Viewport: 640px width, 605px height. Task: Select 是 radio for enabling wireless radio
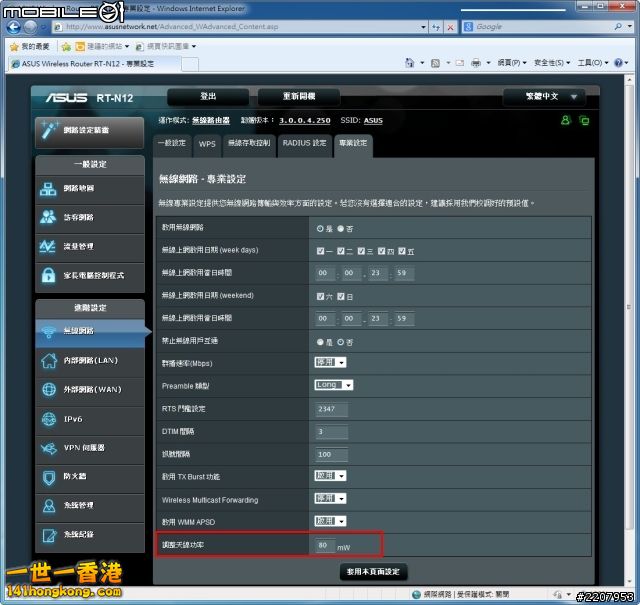321,228
